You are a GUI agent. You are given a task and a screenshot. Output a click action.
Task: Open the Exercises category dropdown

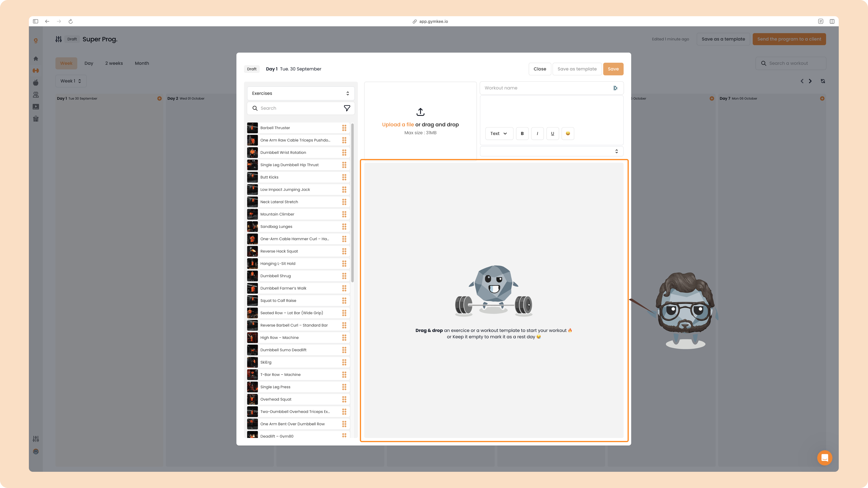pyautogui.click(x=301, y=93)
